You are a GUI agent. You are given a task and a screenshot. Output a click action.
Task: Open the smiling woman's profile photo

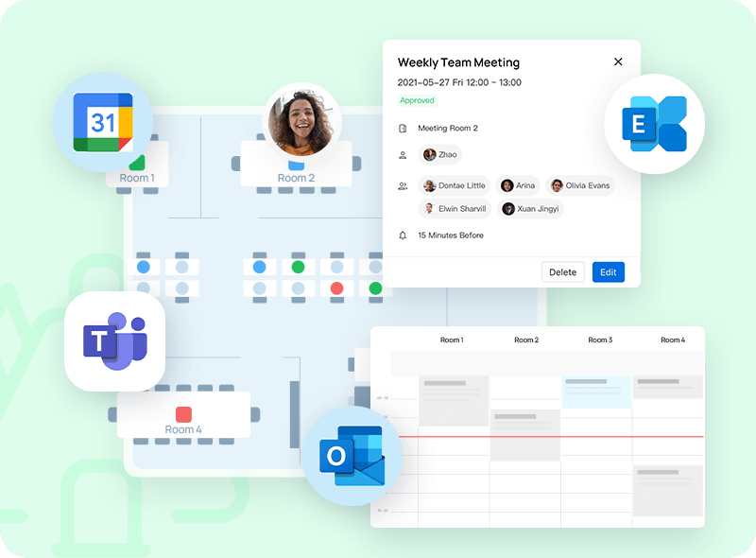[x=301, y=123]
